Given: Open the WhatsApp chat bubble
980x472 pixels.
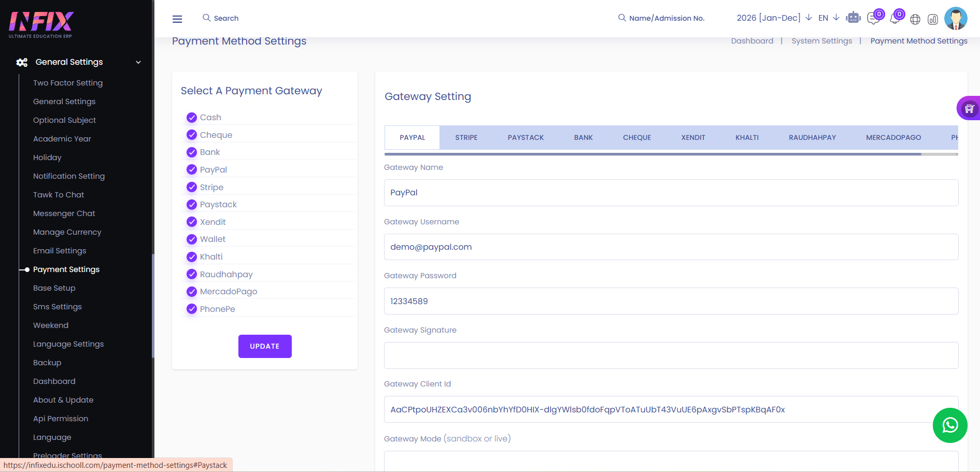Looking at the screenshot, I should (x=950, y=425).
